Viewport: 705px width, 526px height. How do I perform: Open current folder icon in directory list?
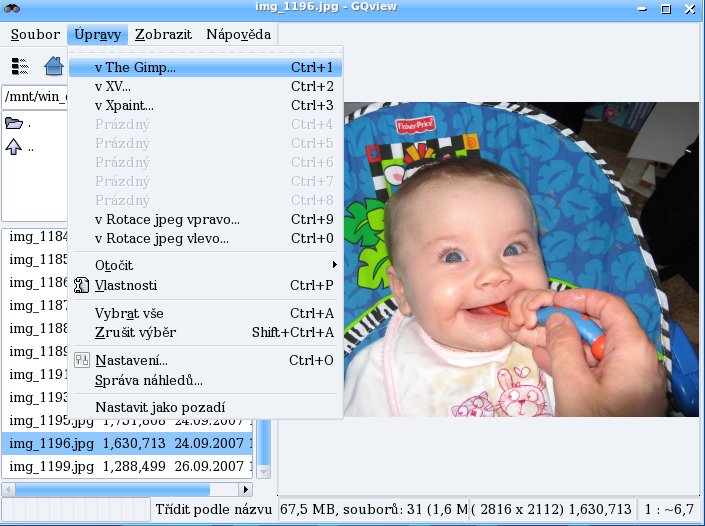pyautogui.click(x=14, y=123)
